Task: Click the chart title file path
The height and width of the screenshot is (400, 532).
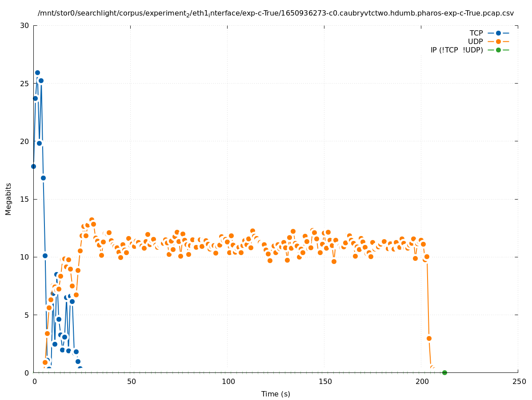Action: (x=276, y=13)
